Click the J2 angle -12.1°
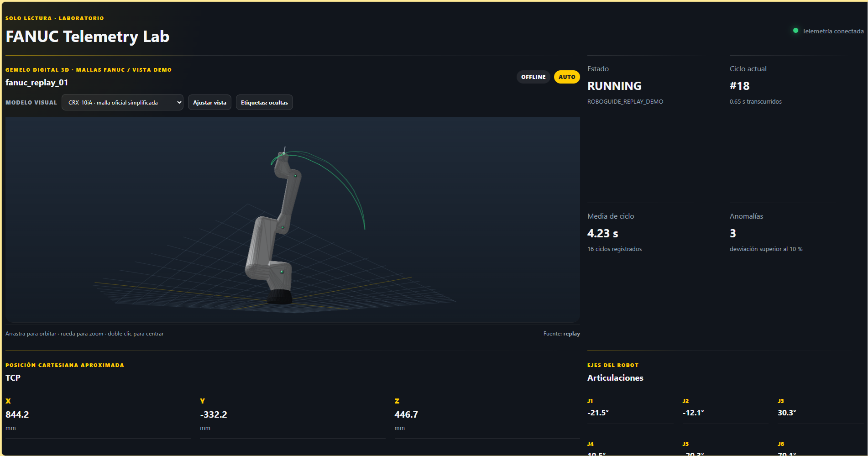 (x=693, y=413)
